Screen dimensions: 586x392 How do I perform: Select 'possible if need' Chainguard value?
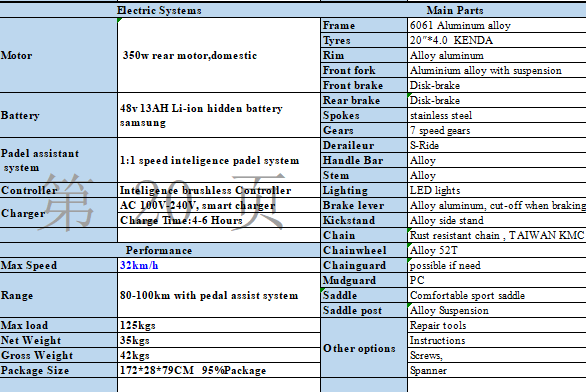[x=497, y=265]
